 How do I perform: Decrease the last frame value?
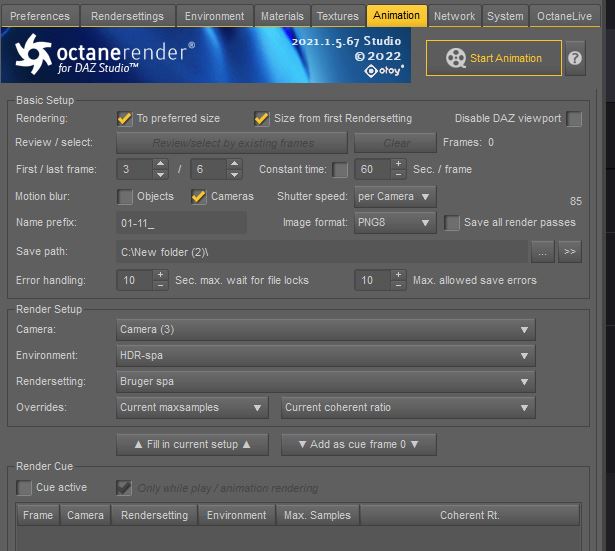pyautogui.click(x=234, y=175)
